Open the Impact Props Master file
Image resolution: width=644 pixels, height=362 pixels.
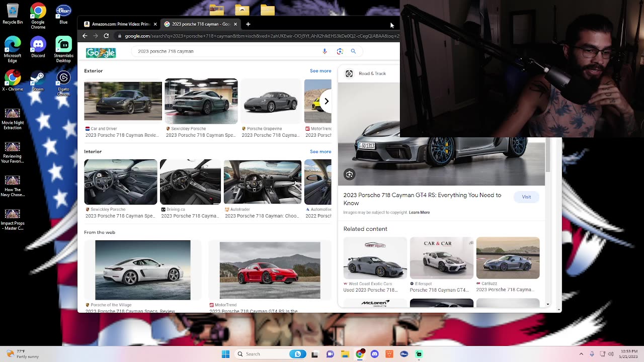coord(13,220)
